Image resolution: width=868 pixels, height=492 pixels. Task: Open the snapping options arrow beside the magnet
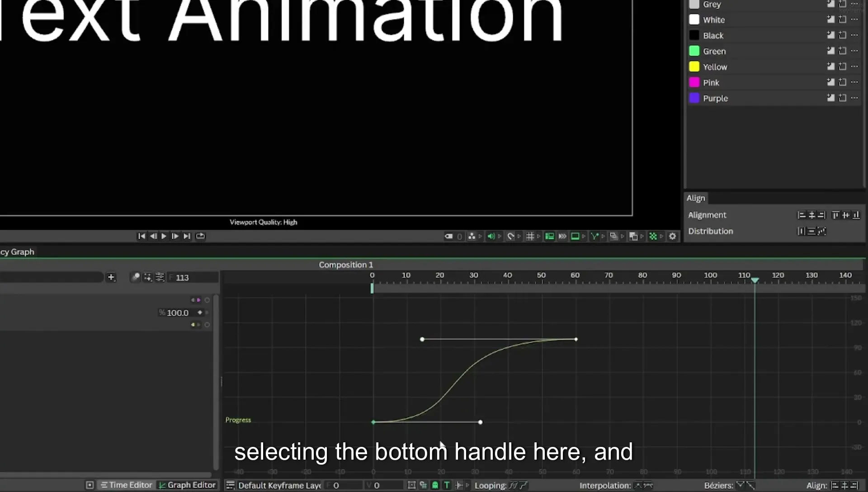519,236
